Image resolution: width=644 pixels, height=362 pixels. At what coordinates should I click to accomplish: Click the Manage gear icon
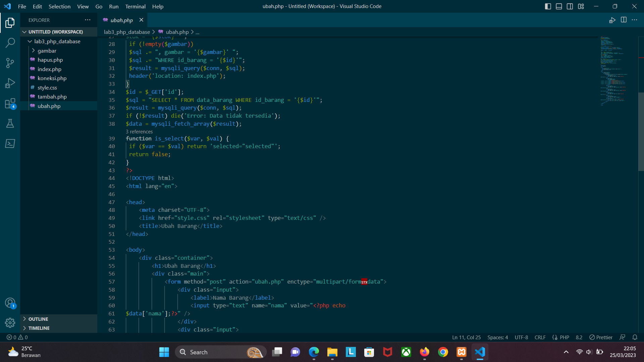10,322
